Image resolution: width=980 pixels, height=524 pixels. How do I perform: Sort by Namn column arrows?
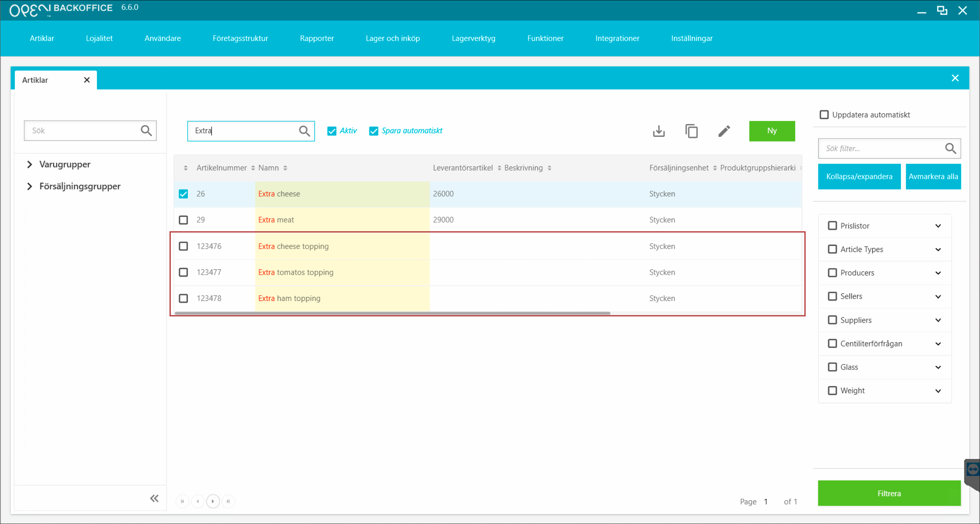tap(285, 168)
